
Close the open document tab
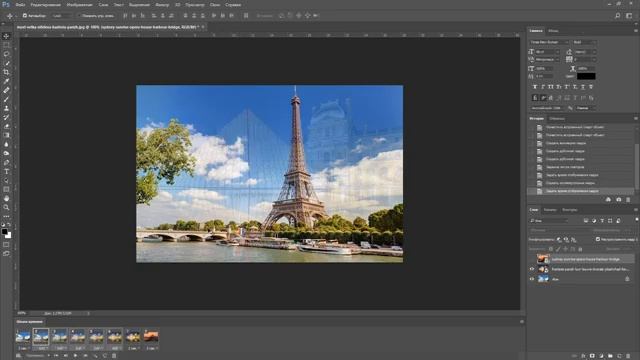coord(203,27)
